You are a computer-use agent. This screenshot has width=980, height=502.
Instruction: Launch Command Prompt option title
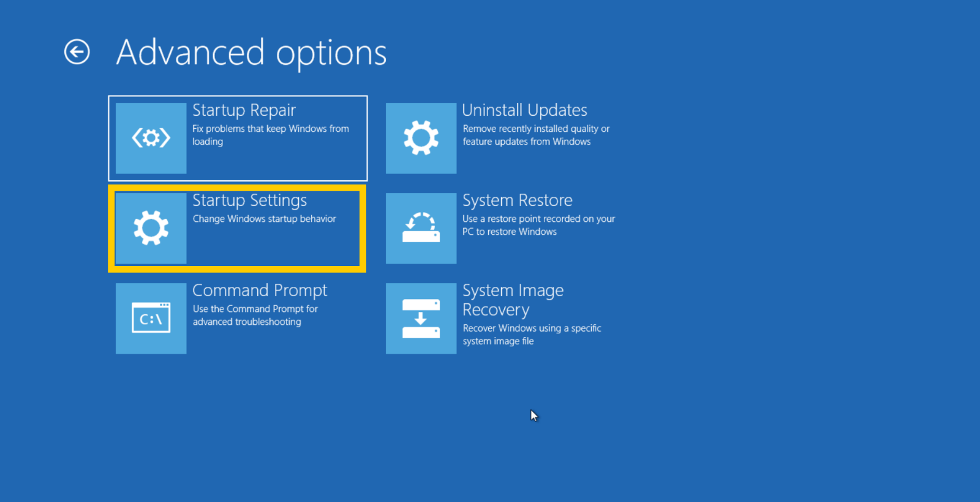pos(260,291)
